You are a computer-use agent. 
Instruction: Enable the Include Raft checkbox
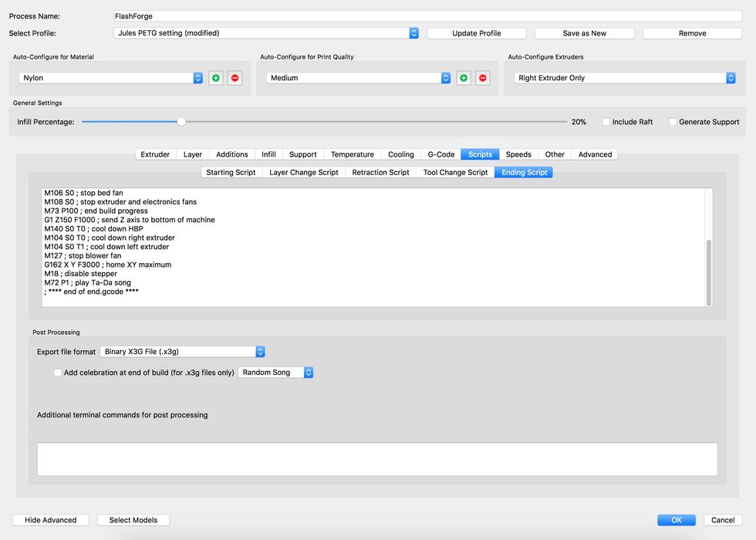tap(606, 122)
